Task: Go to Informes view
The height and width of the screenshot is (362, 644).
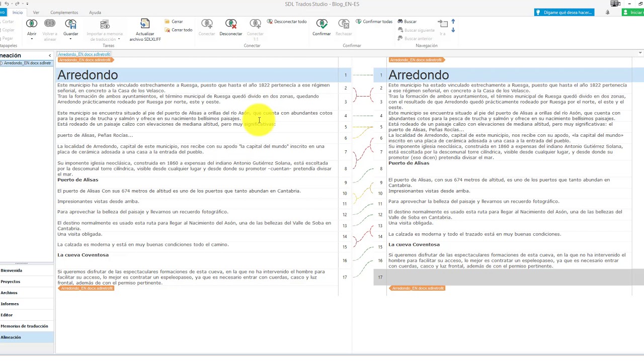Action: coord(27,304)
